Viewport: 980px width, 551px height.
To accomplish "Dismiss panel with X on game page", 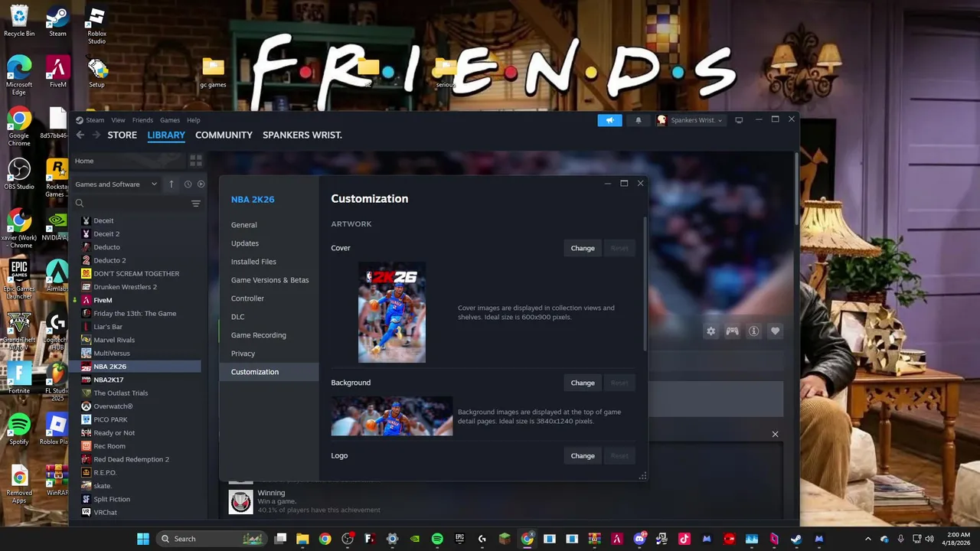I will 775,434.
